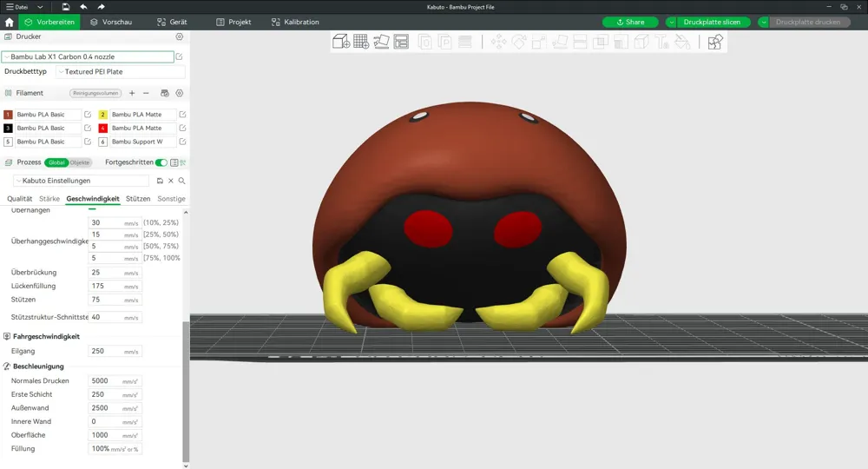
Task: Click the undo arrow in title bar
Action: (x=83, y=7)
